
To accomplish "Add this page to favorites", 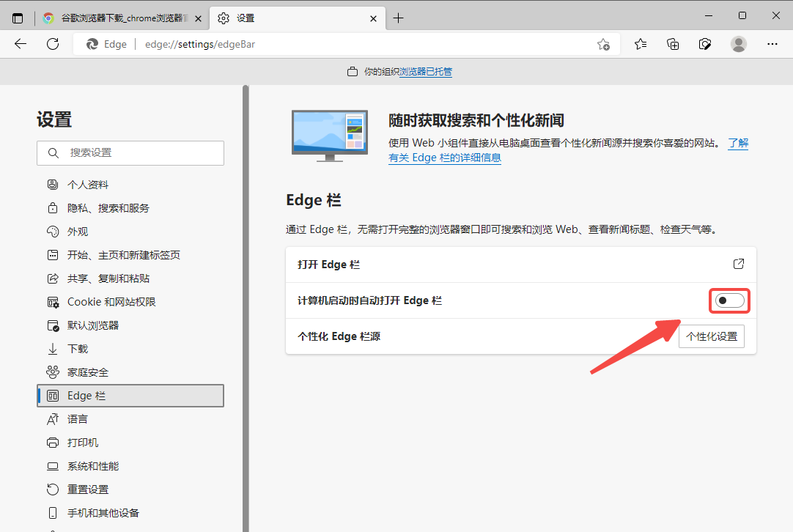I will click(603, 44).
